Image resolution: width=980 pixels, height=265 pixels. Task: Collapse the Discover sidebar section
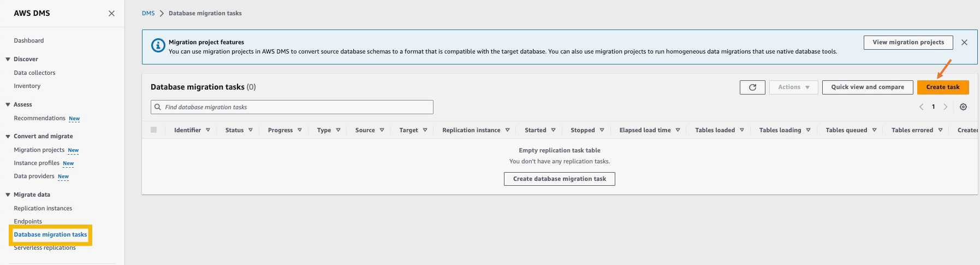click(8, 59)
